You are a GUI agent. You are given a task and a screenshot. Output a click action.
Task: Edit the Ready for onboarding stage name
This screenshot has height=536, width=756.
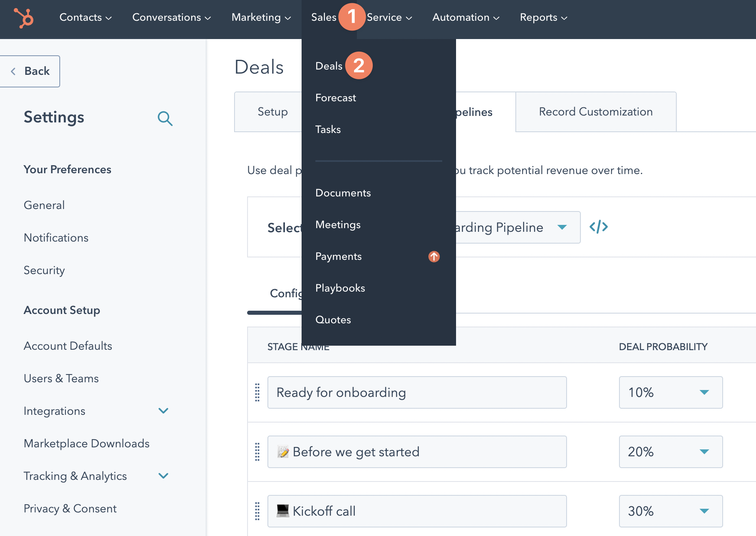click(x=417, y=392)
